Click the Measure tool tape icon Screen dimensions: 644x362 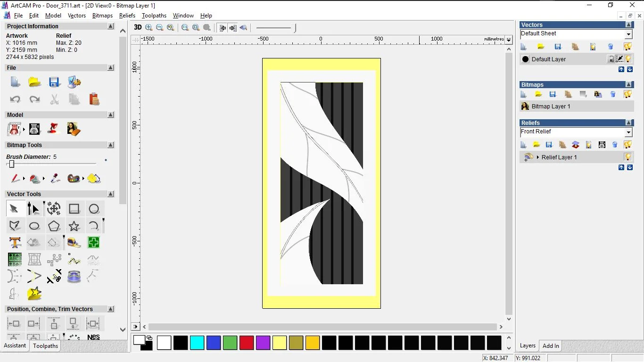(74, 243)
